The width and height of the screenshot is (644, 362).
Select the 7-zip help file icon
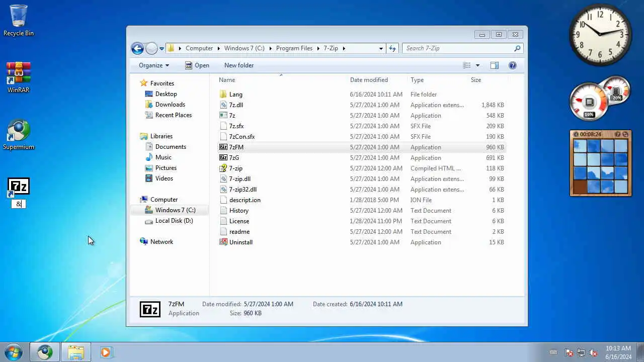coord(223,168)
